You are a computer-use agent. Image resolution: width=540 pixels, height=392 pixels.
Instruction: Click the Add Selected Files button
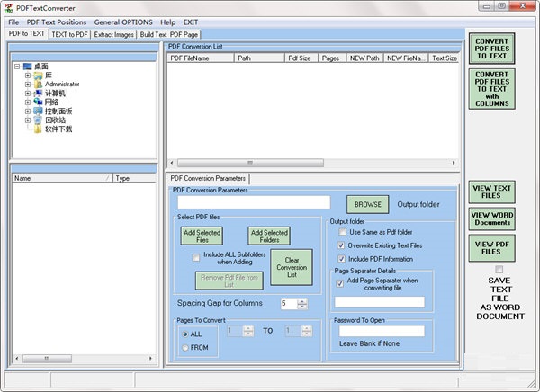(x=202, y=236)
